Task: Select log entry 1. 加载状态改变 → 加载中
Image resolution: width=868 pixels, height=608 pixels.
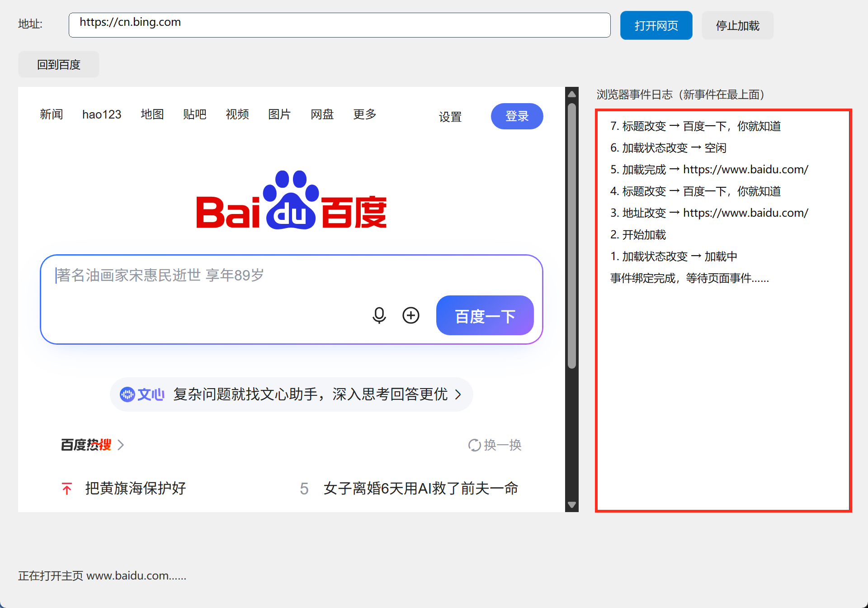Action: (674, 256)
